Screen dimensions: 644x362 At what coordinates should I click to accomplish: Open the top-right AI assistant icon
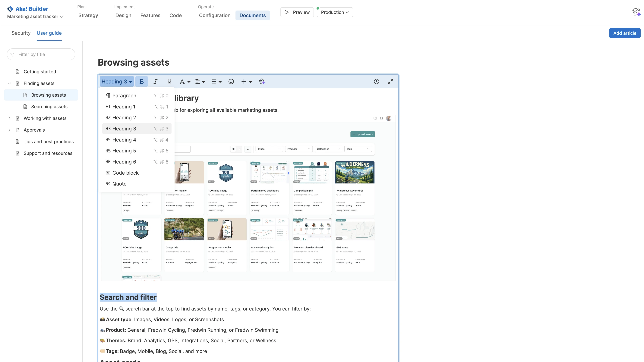pyautogui.click(x=636, y=12)
